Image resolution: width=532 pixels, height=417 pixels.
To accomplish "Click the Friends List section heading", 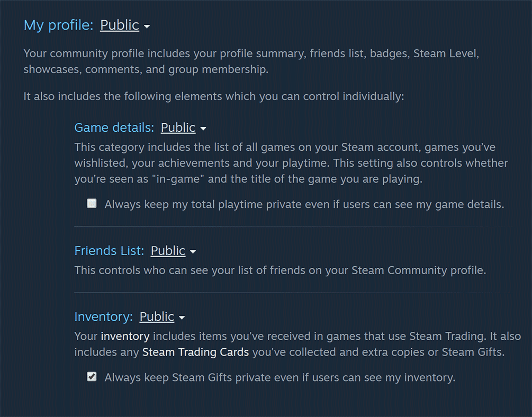I will click(109, 251).
